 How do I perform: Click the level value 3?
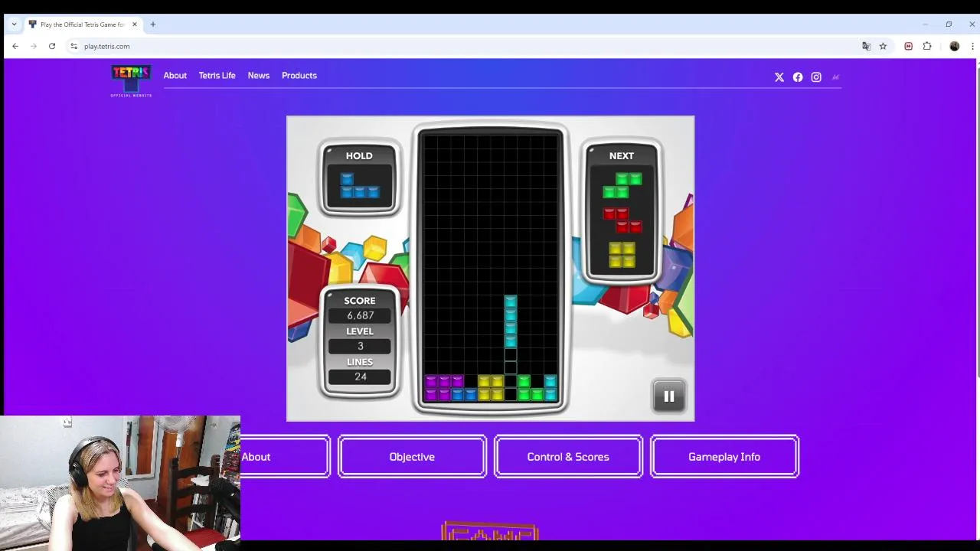click(x=360, y=346)
